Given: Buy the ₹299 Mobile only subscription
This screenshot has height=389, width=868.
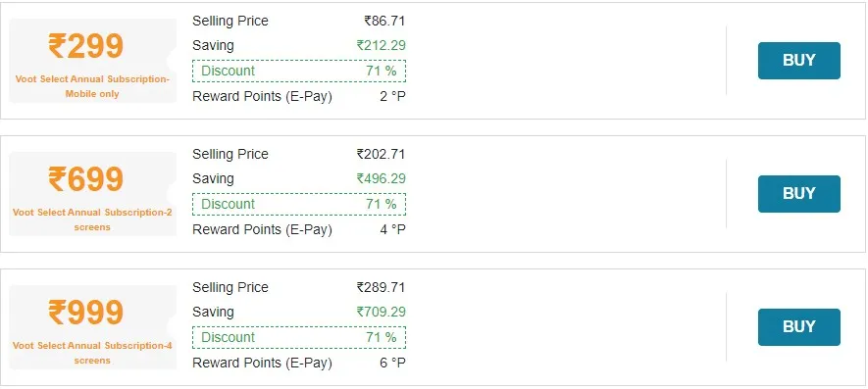Looking at the screenshot, I should pyautogui.click(x=798, y=61).
